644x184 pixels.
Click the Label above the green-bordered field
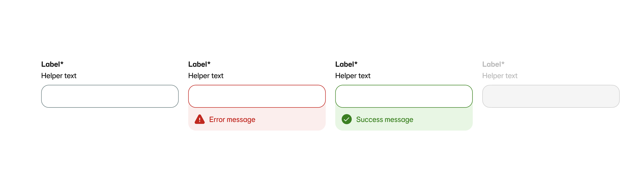point(345,64)
